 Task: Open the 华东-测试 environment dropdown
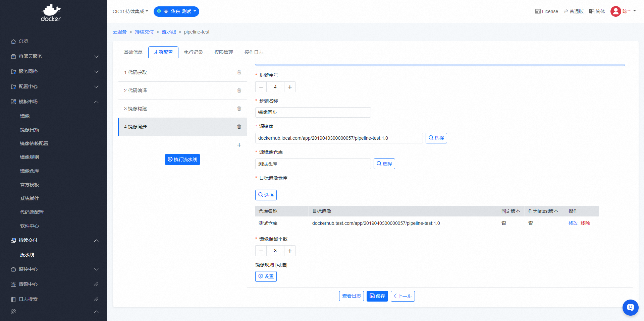point(176,11)
